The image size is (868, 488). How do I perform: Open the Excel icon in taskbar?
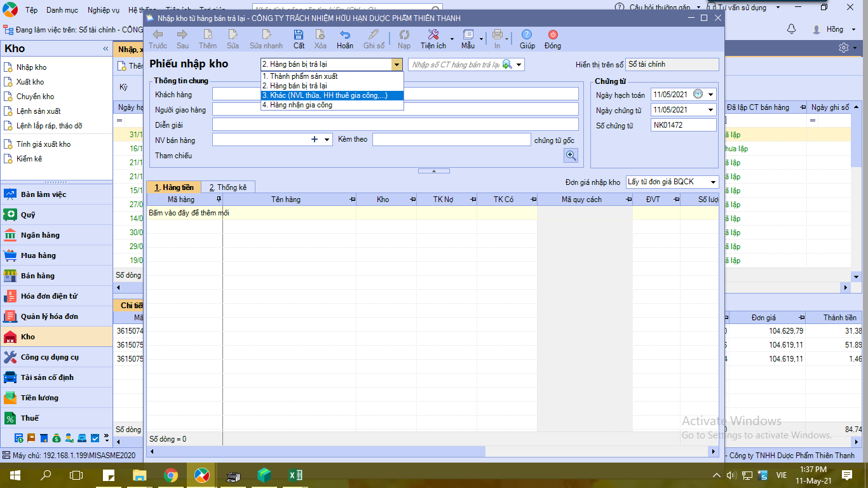click(295, 475)
